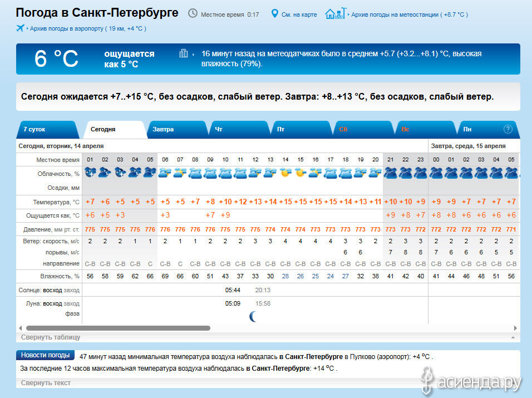Click the building icon in blue banner
This screenshot has height=398, width=532.
click(184, 54)
